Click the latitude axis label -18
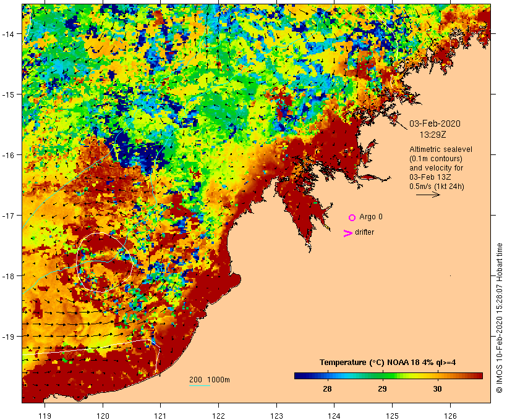Viewport: 507px width, 420px height. pos(8,275)
